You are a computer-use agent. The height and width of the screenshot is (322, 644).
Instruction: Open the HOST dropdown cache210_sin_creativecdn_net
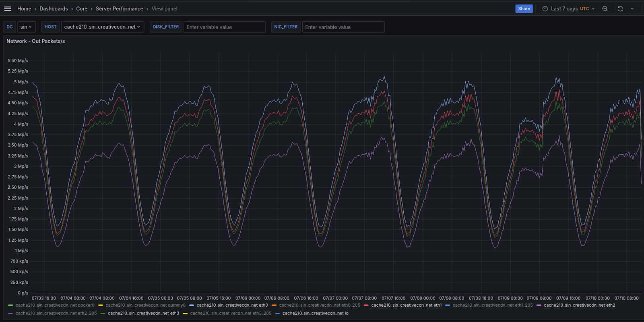click(x=103, y=27)
